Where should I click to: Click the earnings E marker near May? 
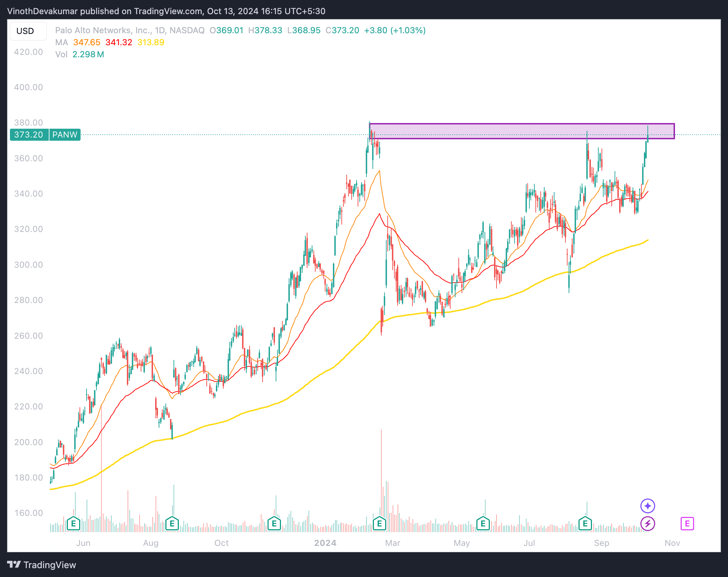click(483, 523)
